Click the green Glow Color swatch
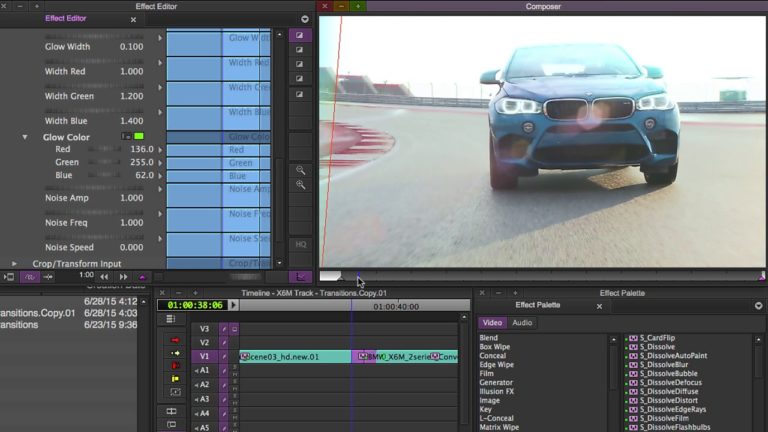Viewport: 768px width, 432px height. coord(139,136)
